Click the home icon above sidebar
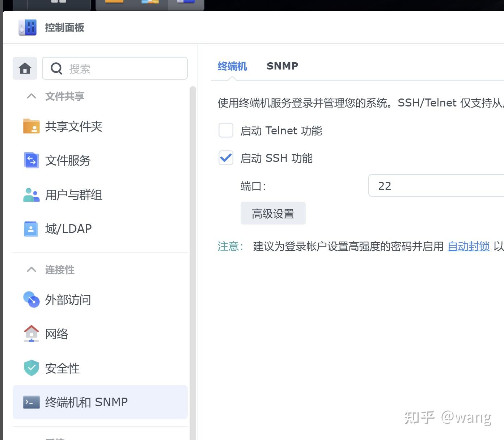The image size is (504, 440). [x=24, y=68]
